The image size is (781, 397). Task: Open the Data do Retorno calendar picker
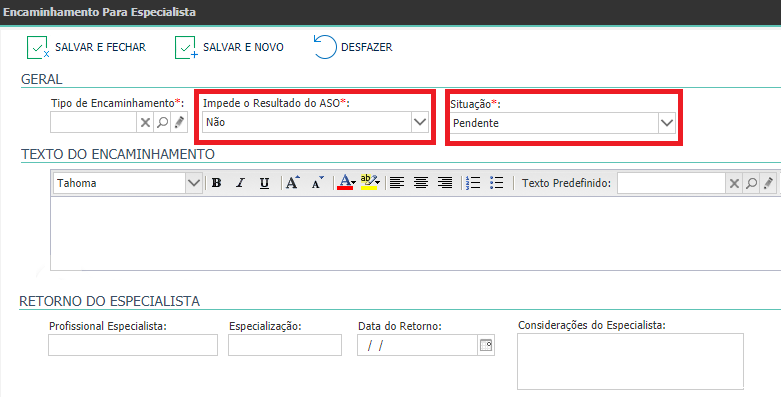pos(486,345)
